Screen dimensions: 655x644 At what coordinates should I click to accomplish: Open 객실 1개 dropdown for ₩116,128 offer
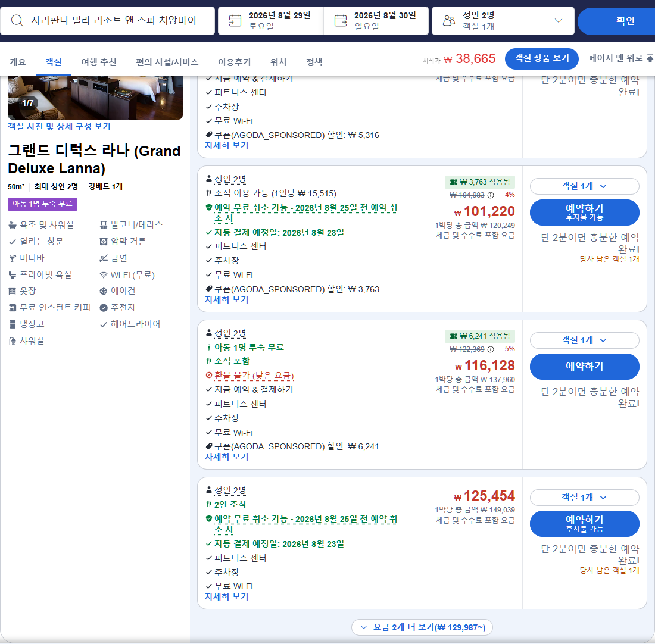[x=584, y=340]
